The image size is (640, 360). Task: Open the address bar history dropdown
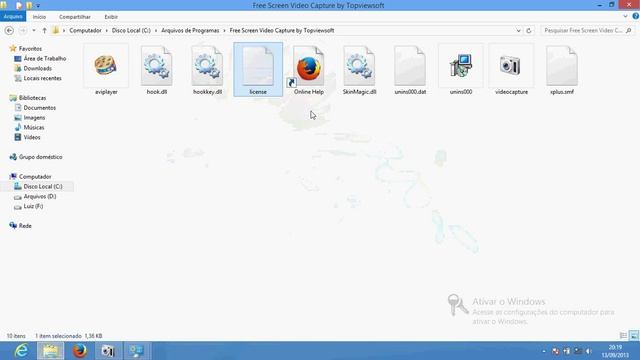pos(518,31)
